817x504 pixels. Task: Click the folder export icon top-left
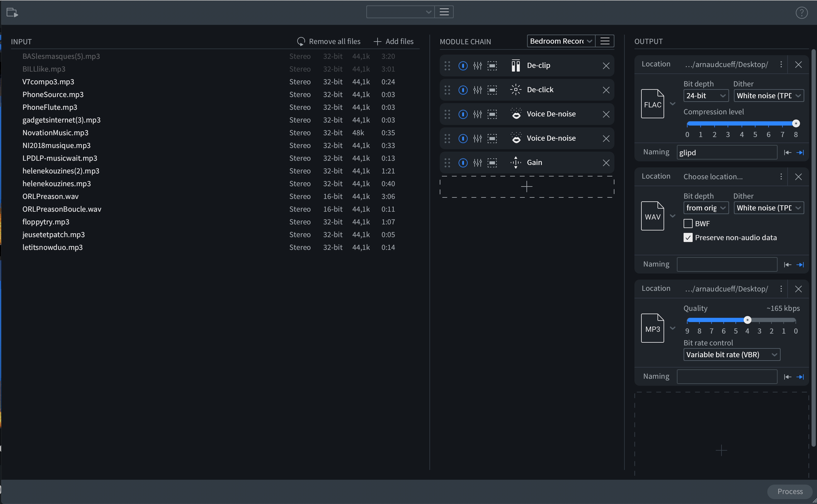pos(13,12)
